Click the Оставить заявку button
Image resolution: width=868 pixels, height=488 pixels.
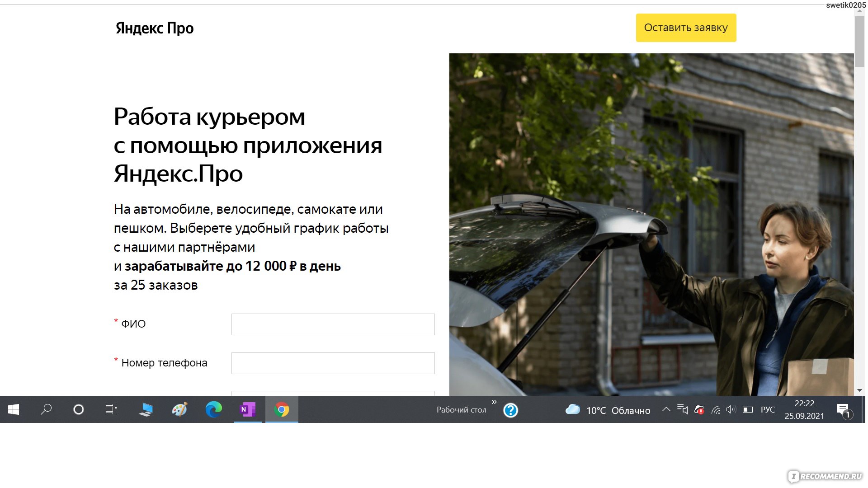click(x=686, y=28)
